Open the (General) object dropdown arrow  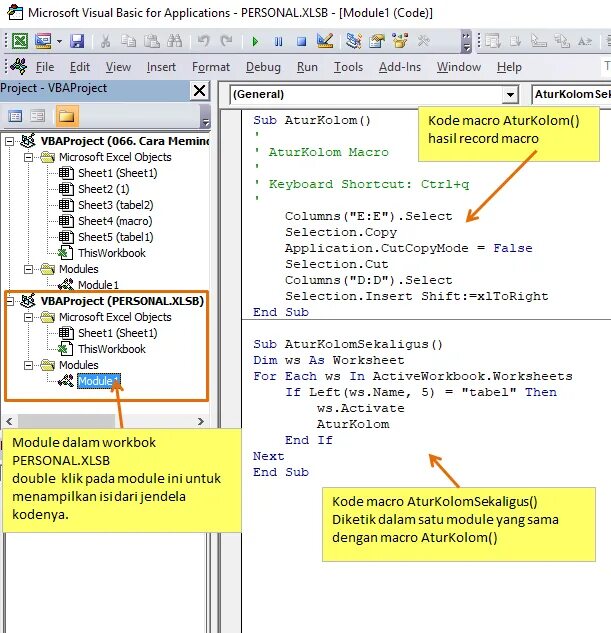pyautogui.click(x=510, y=95)
